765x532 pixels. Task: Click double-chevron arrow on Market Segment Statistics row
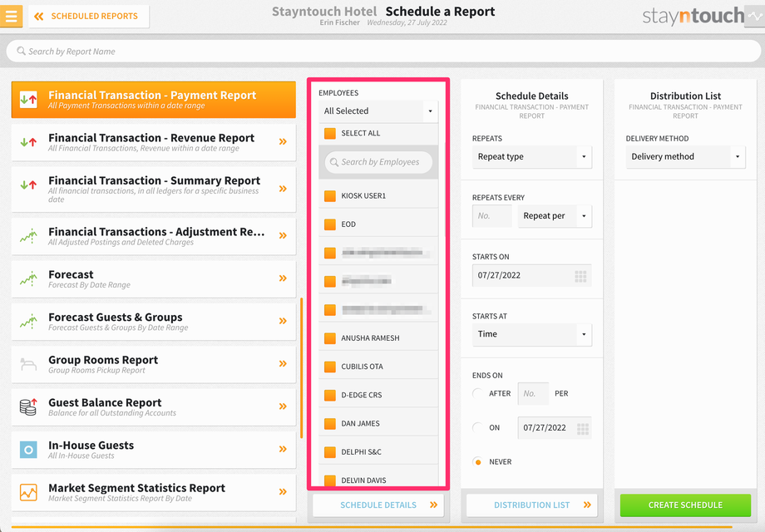coord(283,491)
